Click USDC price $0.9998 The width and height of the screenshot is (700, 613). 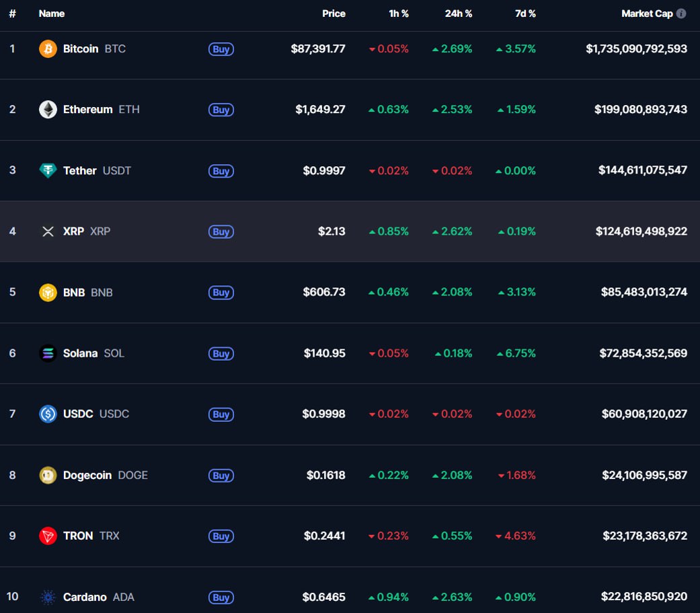323,414
